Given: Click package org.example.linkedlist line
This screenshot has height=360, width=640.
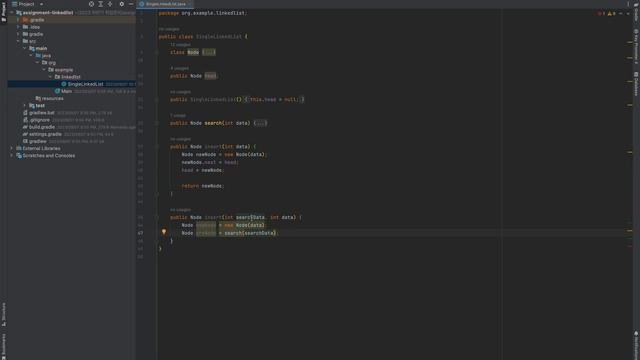Looking at the screenshot, I should [203, 13].
